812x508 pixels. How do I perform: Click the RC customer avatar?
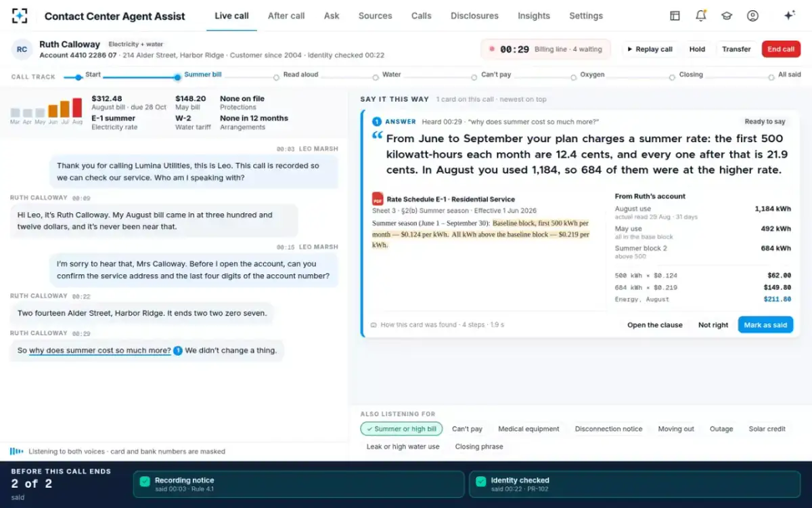click(22, 49)
